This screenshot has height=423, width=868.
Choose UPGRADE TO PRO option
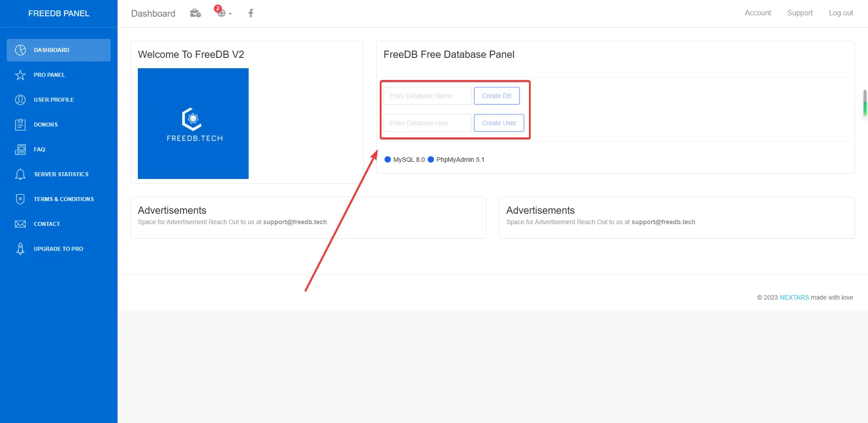(59, 249)
